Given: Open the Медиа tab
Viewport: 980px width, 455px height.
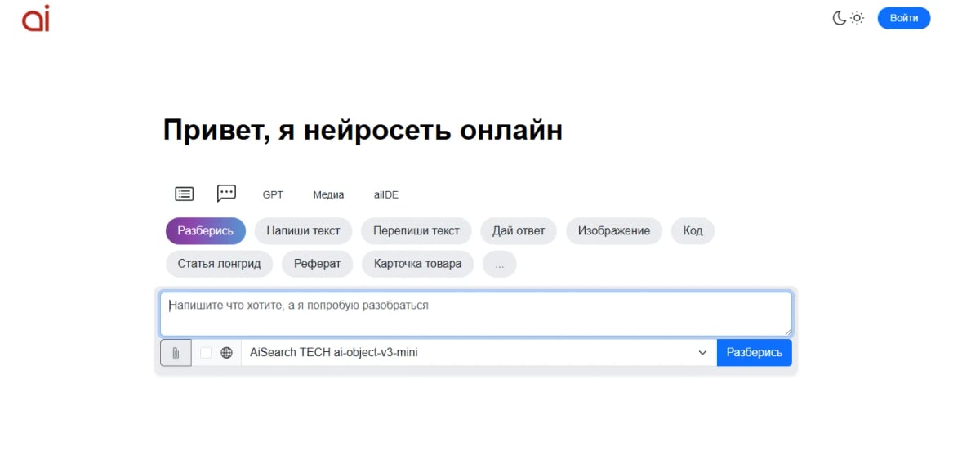Looking at the screenshot, I should tap(328, 194).
